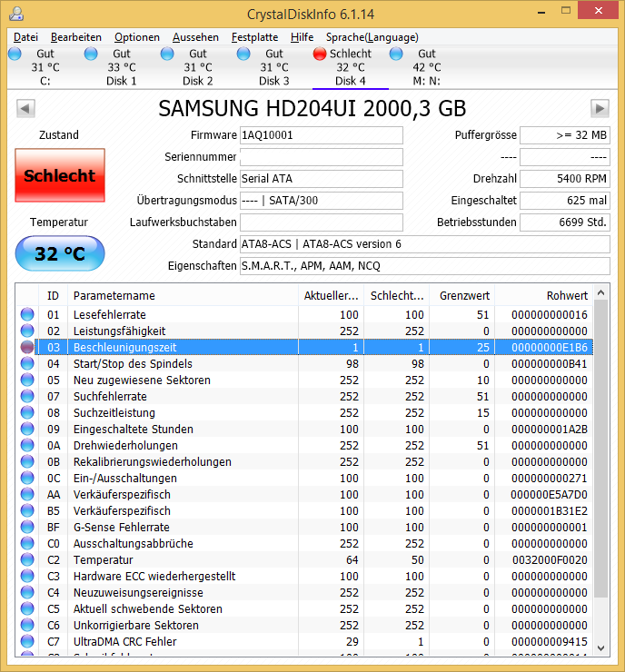625x672 pixels.
Task: Click the Rohwert column header
Action: [544, 296]
